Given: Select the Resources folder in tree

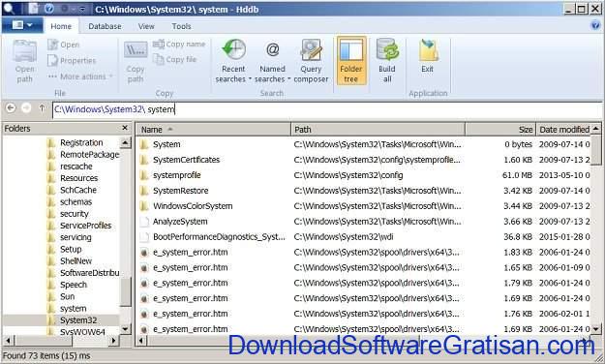Looking at the screenshot, I should click(73, 178).
